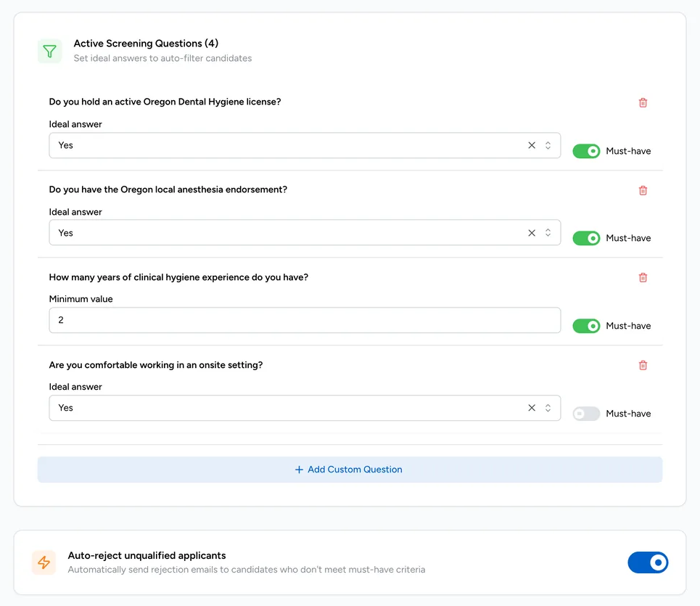Enable Must-have for the onsite setting question
This screenshot has height=606, width=700.
click(586, 414)
